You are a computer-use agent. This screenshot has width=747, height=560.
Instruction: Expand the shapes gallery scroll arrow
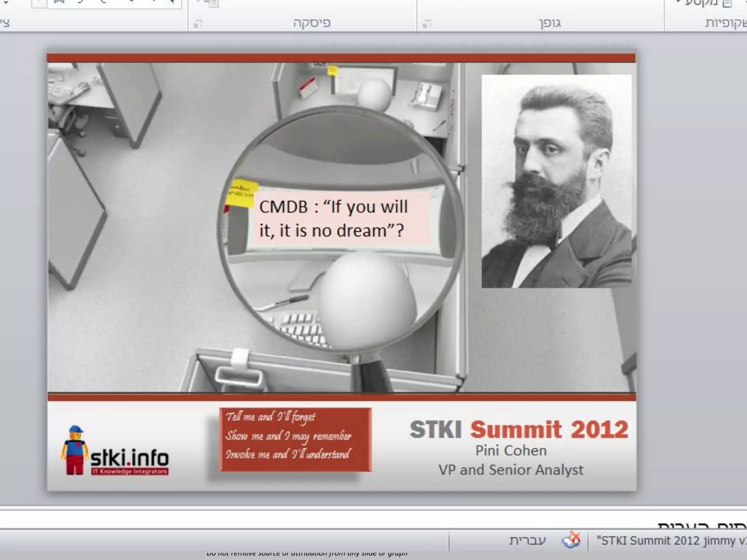pyautogui.click(x=39, y=3)
